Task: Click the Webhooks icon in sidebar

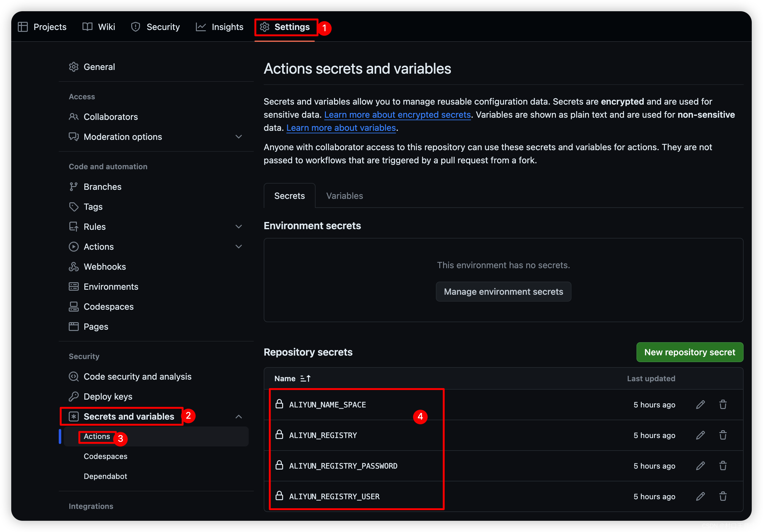Action: [73, 267]
